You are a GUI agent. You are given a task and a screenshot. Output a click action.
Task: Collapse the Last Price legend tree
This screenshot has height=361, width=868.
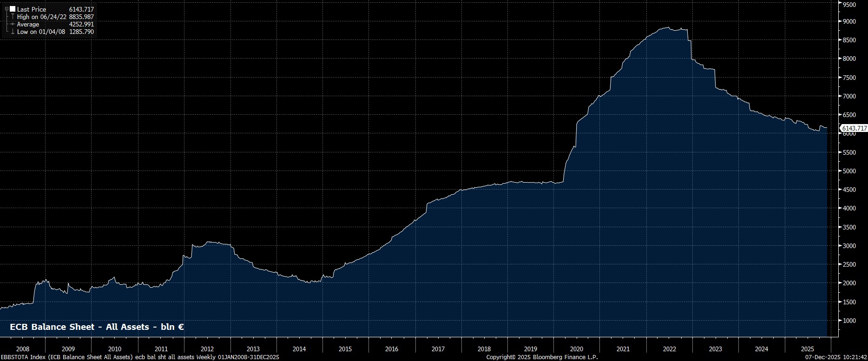tap(7, 9)
